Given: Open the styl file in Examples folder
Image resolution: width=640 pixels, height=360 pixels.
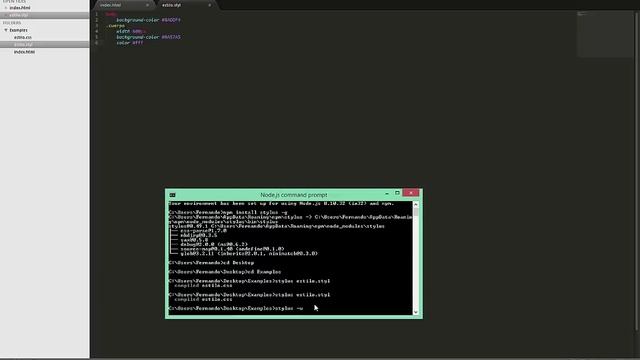Looking at the screenshot, I should pos(23,44).
